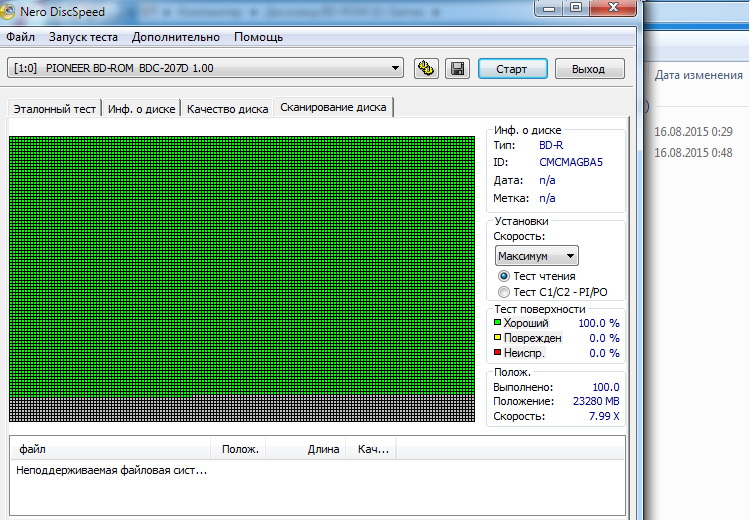Click the 100.0 % Хороший value
Screen dimensions: 750x520
click(599, 323)
